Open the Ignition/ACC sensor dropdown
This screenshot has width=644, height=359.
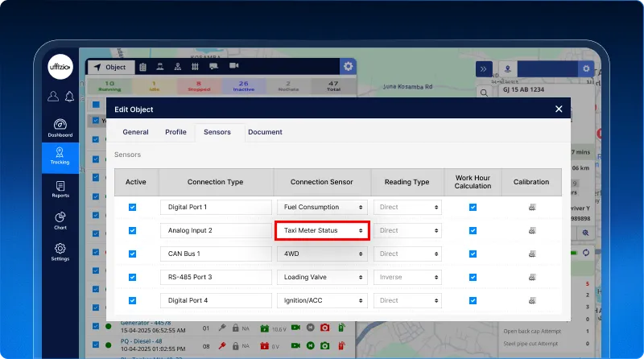pos(323,301)
